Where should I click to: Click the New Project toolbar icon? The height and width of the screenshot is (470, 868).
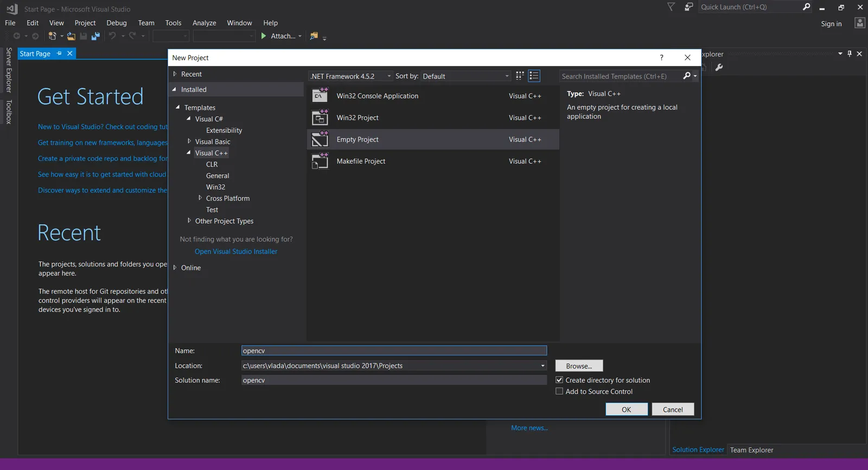pyautogui.click(x=52, y=36)
